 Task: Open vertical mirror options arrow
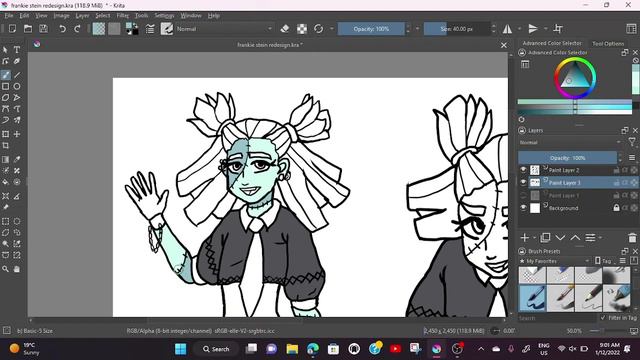pos(545,29)
